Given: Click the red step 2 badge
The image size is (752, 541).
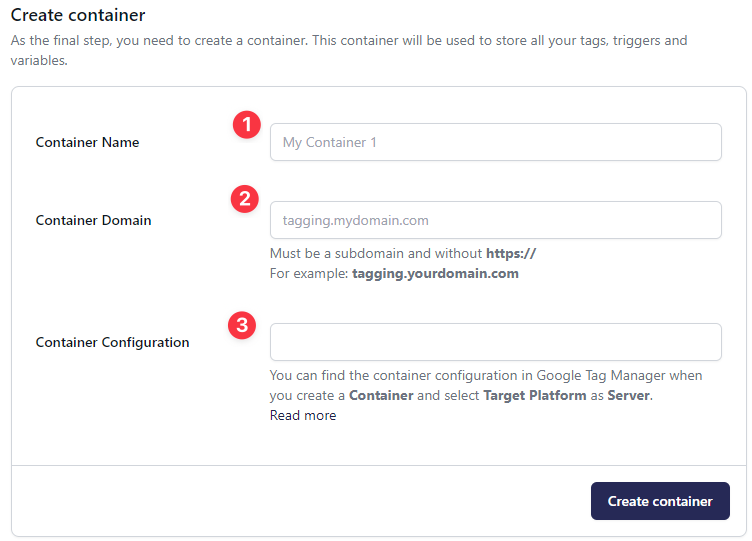Looking at the screenshot, I should click(x=245, y=198).
